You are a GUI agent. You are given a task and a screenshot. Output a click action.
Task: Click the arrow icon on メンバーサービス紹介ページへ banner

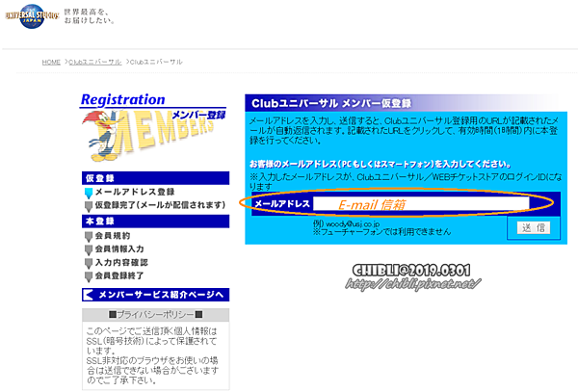pos(88,295)
